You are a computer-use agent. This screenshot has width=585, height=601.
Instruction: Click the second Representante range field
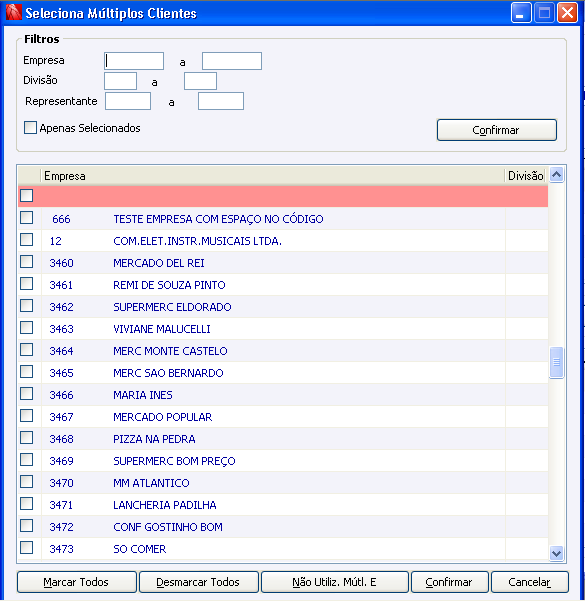(221, 101)
